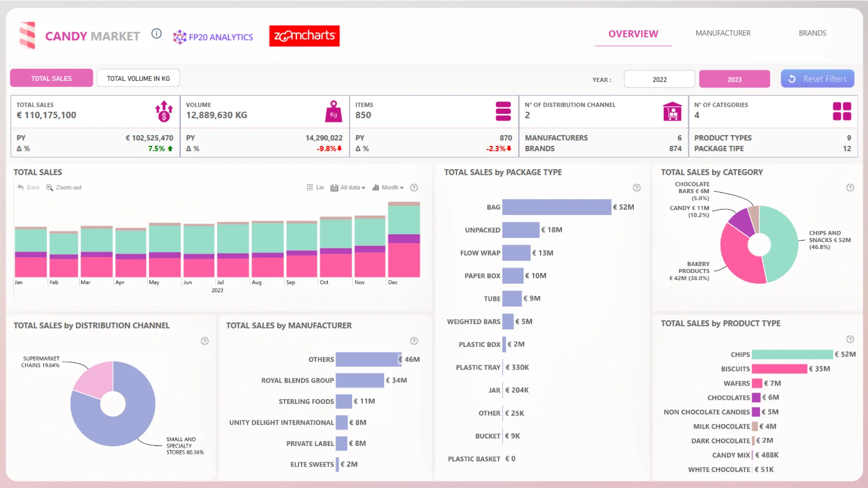Viewport: 868px width, 488px height.
Task: Open the All data range dropdown
Action: click(x=348, y=187)
